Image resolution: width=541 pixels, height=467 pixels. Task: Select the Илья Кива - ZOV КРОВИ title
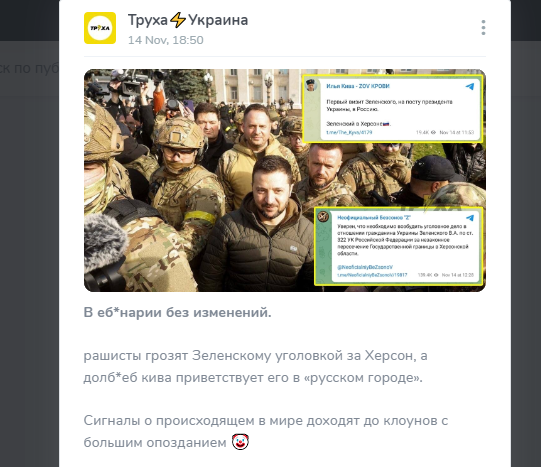click(358, 86)
